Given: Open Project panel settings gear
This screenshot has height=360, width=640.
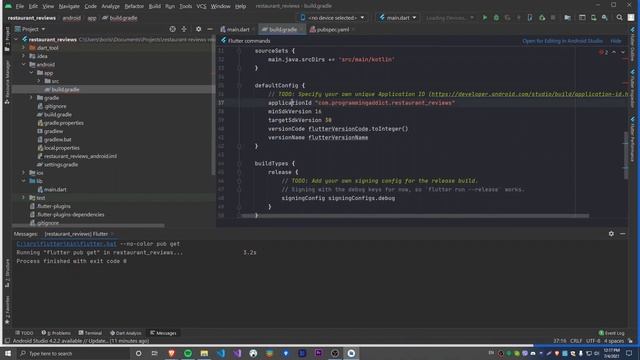Looking at the screenshot, I should click(198, 29).
